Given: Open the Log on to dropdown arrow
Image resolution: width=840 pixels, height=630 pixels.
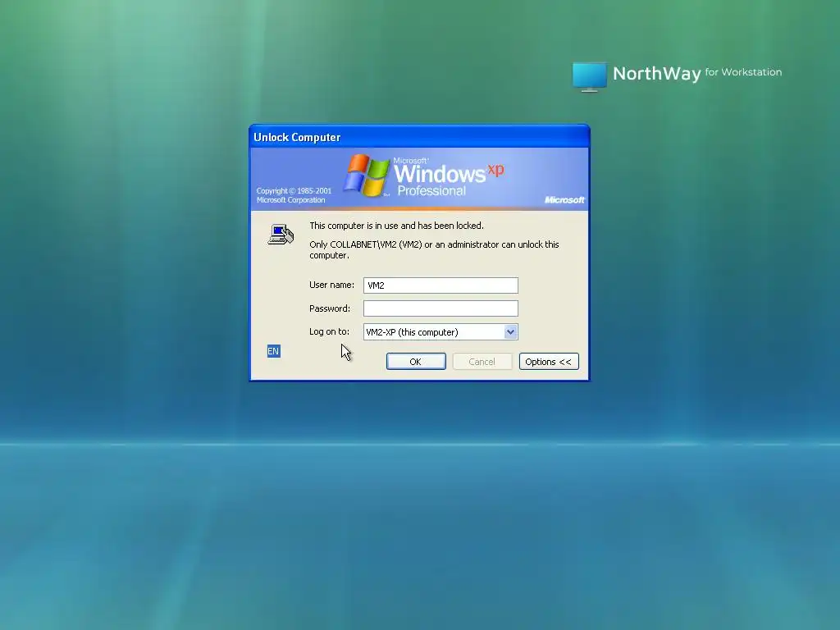Looking at the screenshot, I should pyautogui.click(x=510, y=332).
